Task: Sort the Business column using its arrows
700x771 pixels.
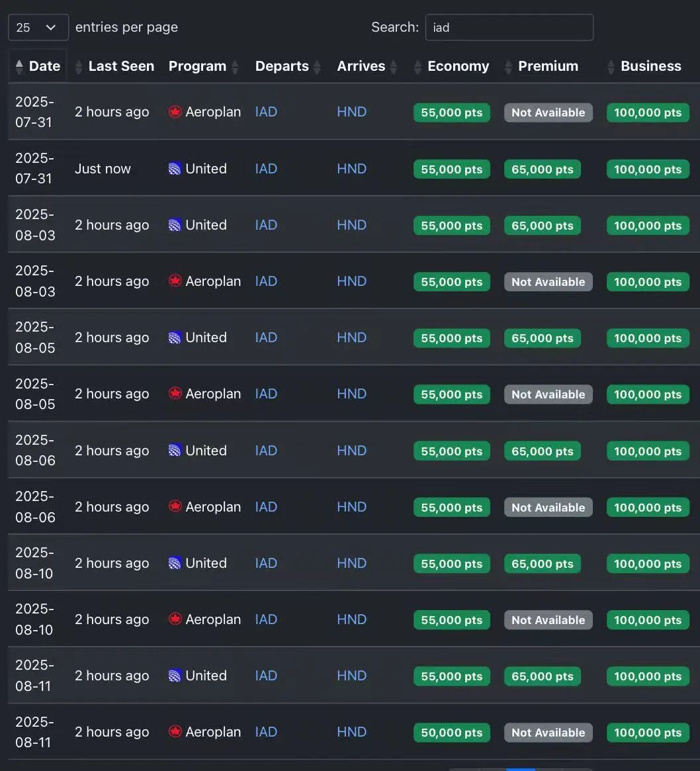Action: (x=611, y=66)
